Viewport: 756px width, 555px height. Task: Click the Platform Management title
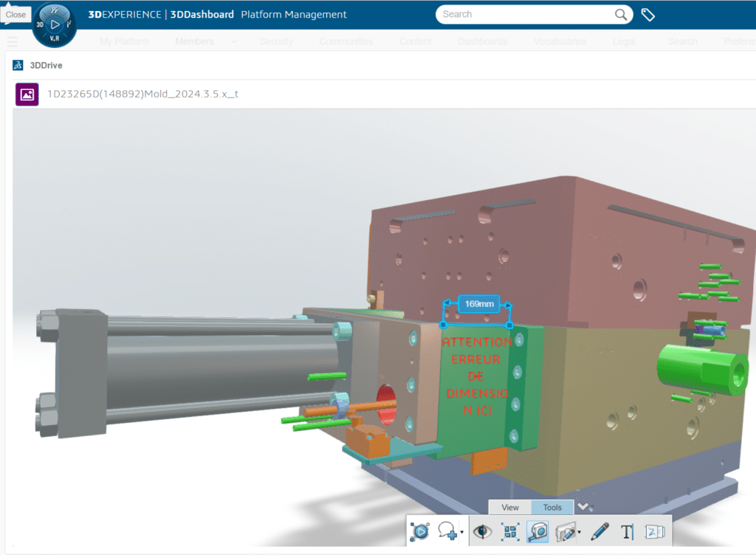click(294, 15)
